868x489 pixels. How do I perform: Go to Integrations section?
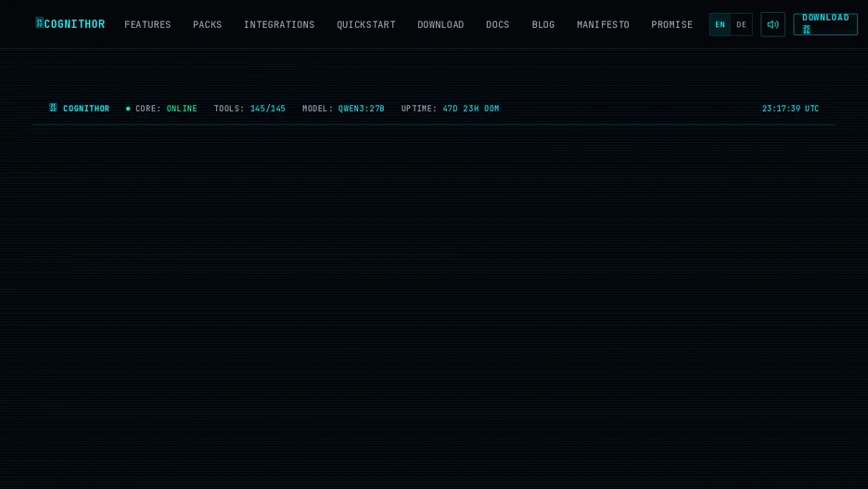[279, 24]
